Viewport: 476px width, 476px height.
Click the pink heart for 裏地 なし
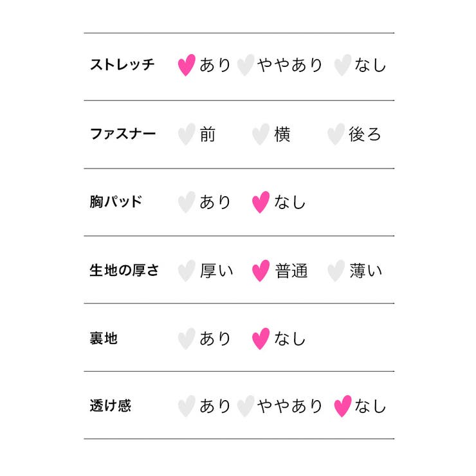pos(261,338)
